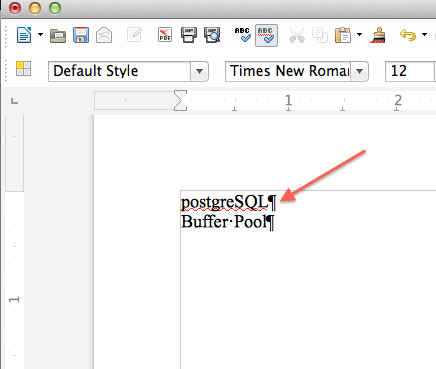
Task: Click the Document as E-mail icon
Action: 104,35
